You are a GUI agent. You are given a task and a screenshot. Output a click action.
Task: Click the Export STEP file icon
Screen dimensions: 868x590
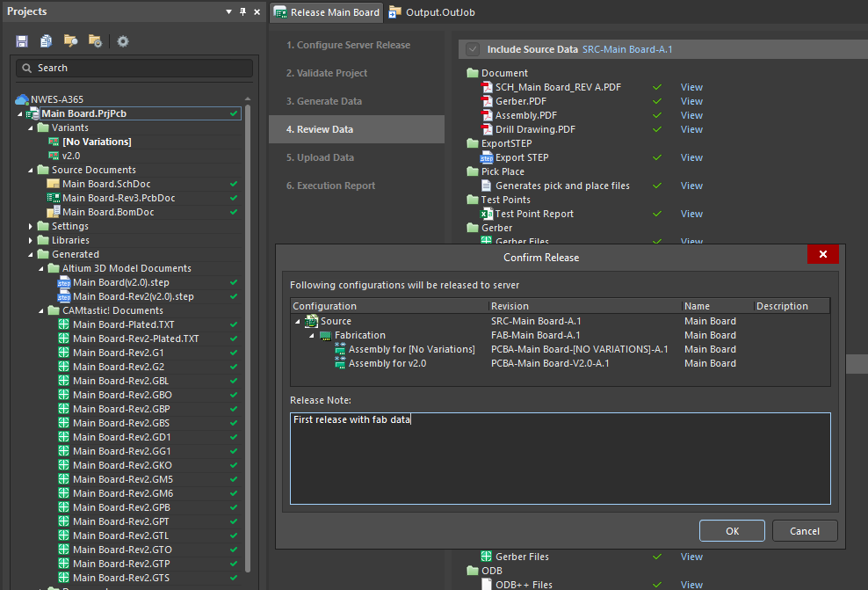coord(487,158)
